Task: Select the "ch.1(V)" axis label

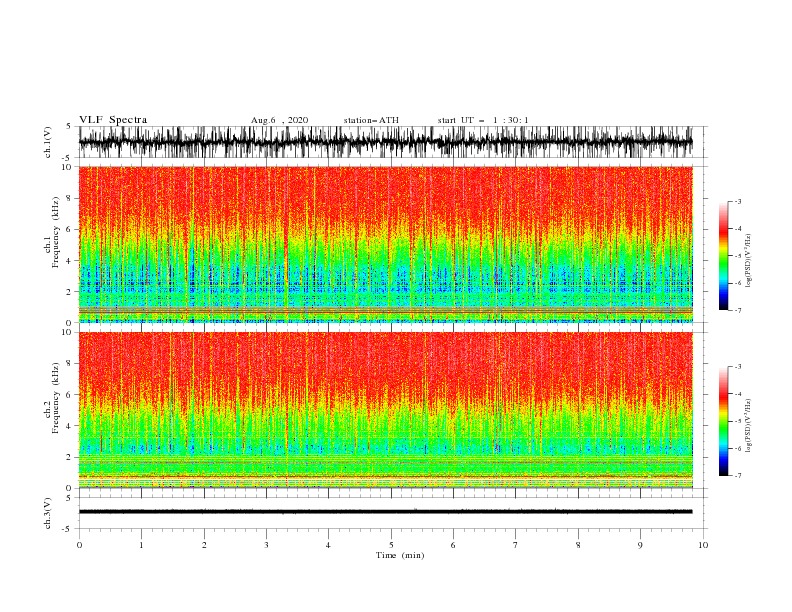Action: point(48,142)
